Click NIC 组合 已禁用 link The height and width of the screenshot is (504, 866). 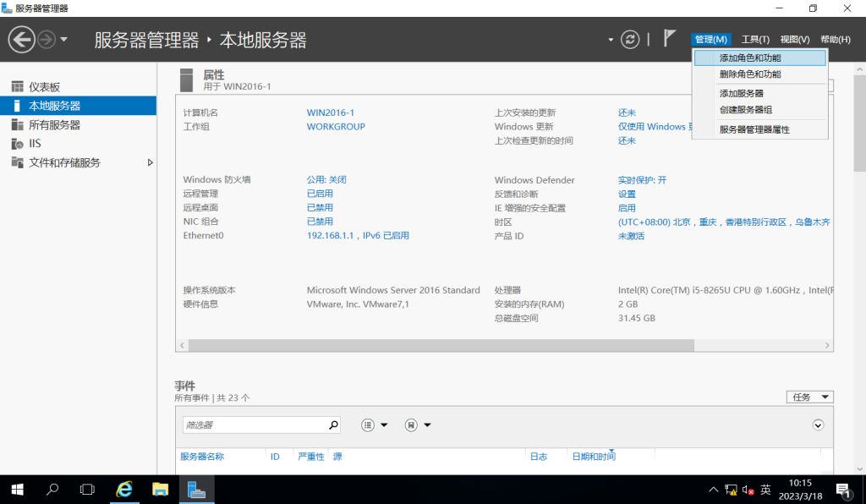point(320,222)
